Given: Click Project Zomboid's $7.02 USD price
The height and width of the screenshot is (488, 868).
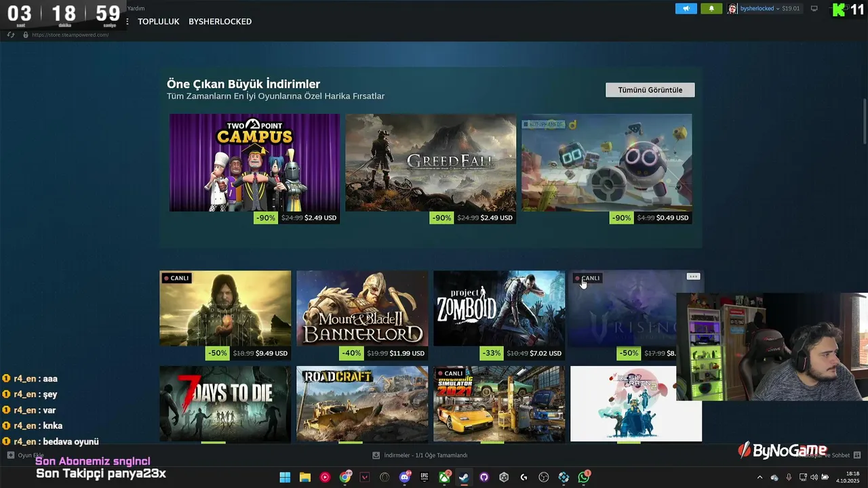Looking at the screenshot, I should [546, 353].
